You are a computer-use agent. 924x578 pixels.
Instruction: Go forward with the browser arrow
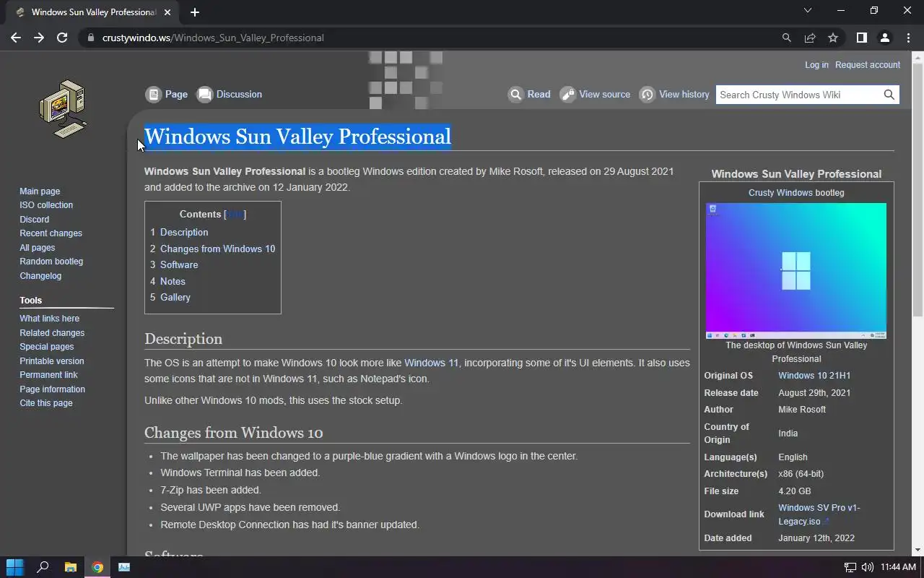click(39, 38)
